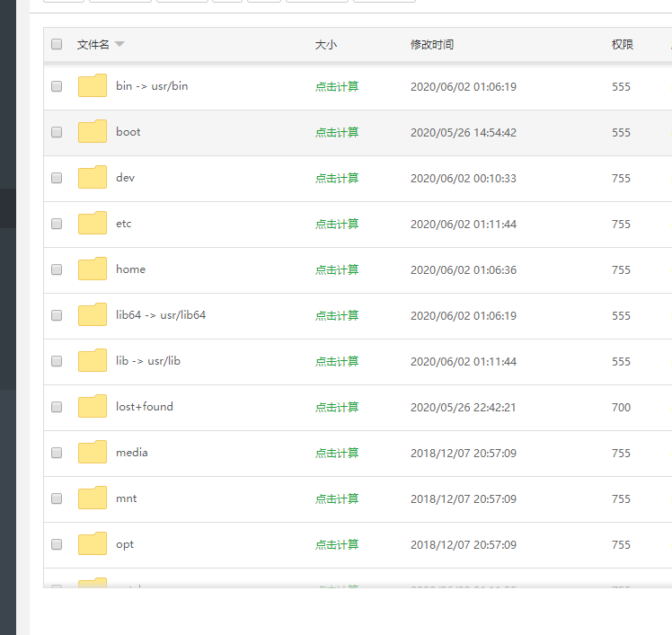Image resolution: width=672 pixels, height=635 pixels.
Task: Check the box for bin -> usr/bin
Action: point(57,87)
